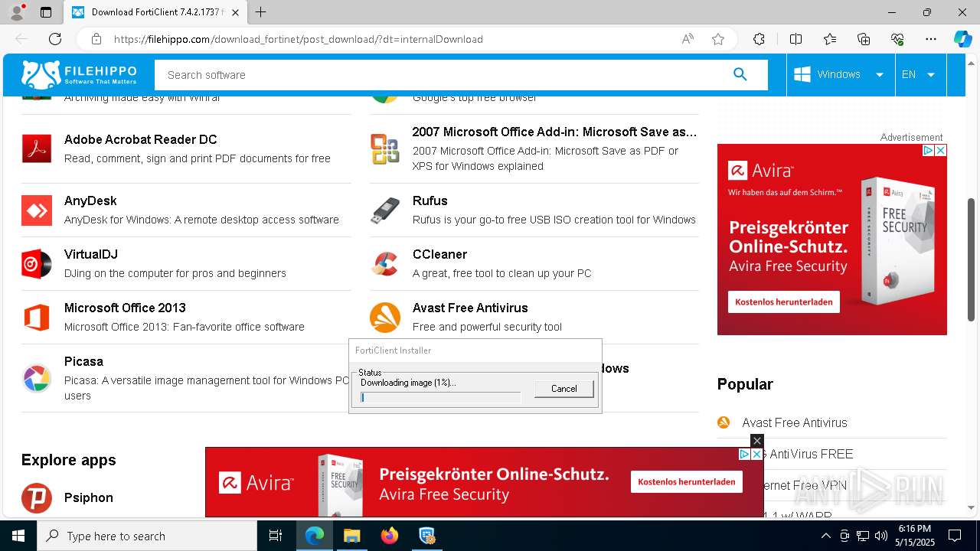Open the Microsoft Office 2013 title link
980x551 pixels.
(x=125, y=308)
